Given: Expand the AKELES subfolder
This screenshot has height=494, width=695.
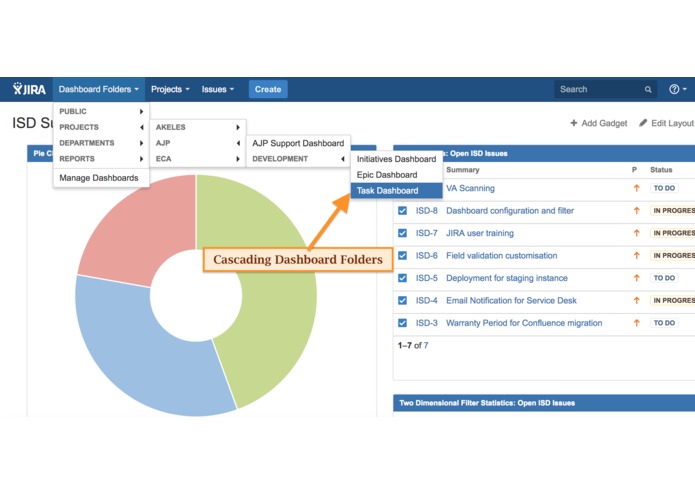Looking at the screenshot, I should pyautogui.click(x=198, y=127).
